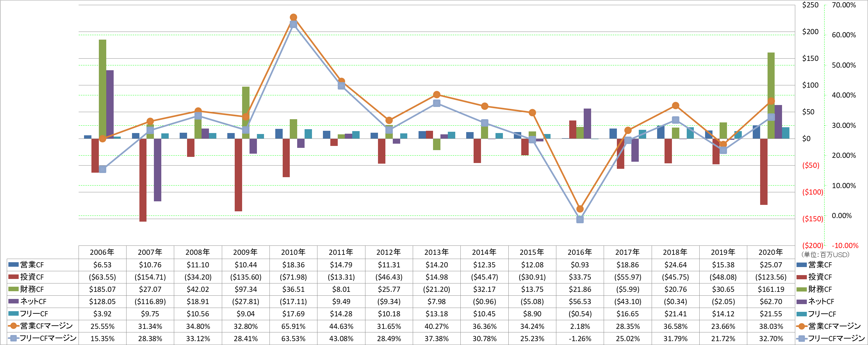Click the ($200) red axis label
This screenshot has height=345, width=868.
pyautogui.click(x=812, y=245)
